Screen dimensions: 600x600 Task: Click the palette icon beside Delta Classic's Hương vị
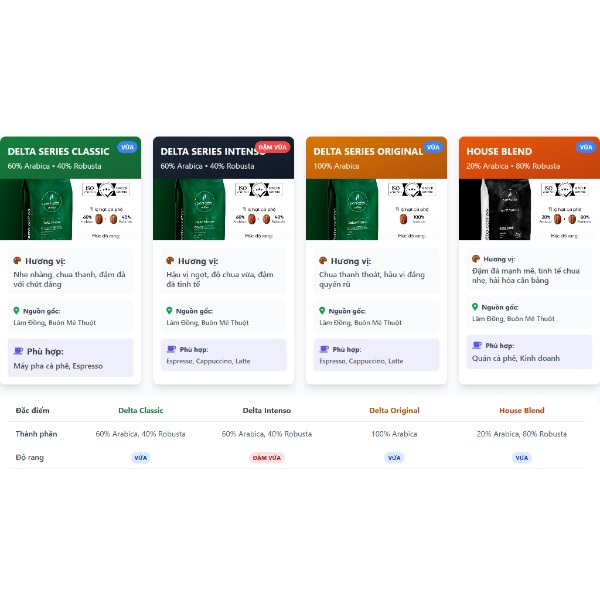[17, 261]
